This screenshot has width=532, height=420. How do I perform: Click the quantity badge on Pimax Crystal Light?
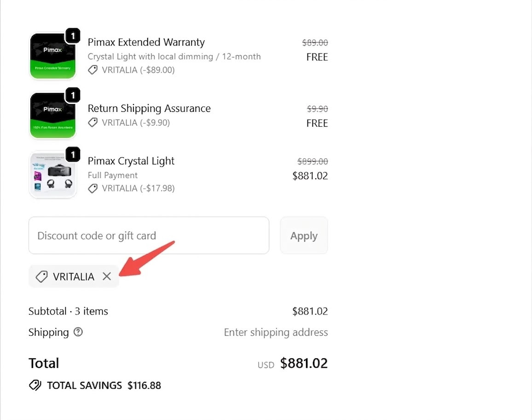[73, 154]
